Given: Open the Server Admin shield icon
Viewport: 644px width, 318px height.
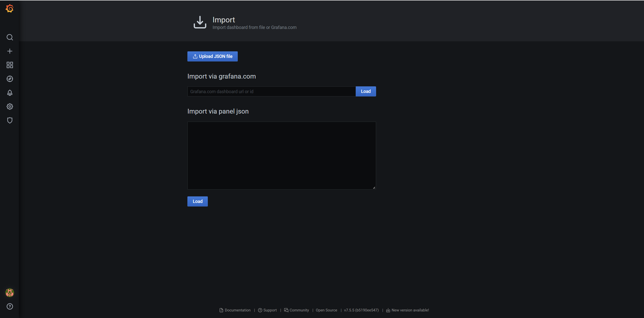Looking at the screenshot, I should click(10, 120).
